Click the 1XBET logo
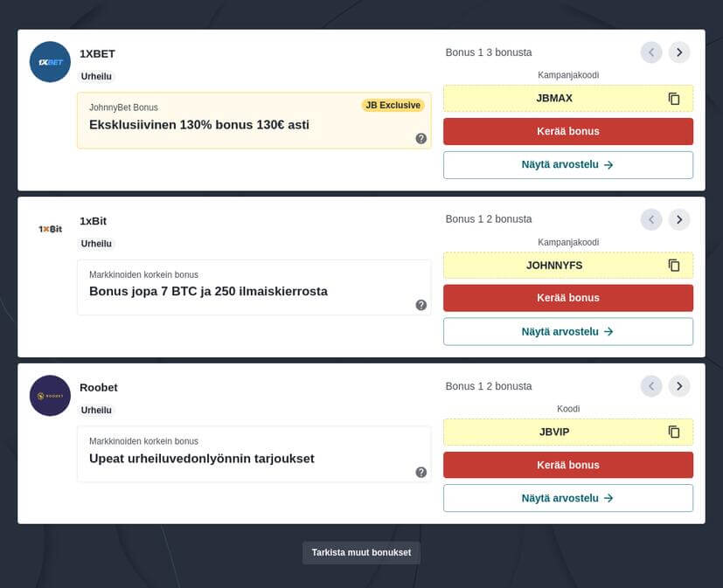The height and width of the screenshot is (588, 723). 50,62
